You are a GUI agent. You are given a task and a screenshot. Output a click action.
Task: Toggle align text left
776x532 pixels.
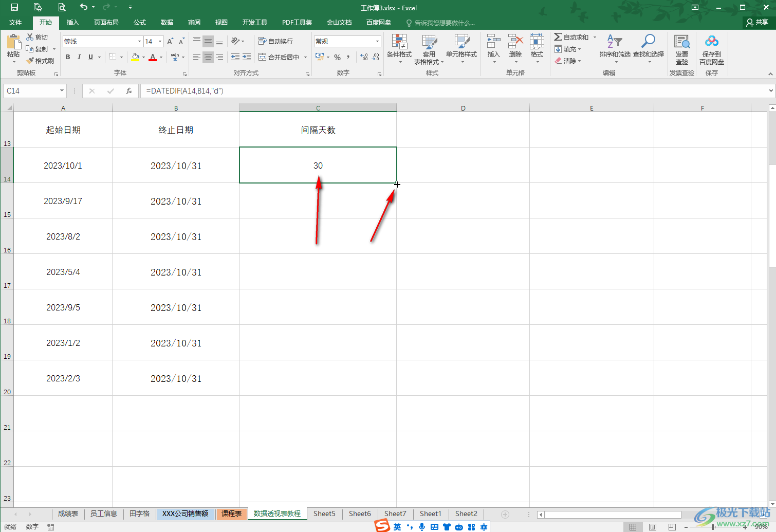coord(196,57)
